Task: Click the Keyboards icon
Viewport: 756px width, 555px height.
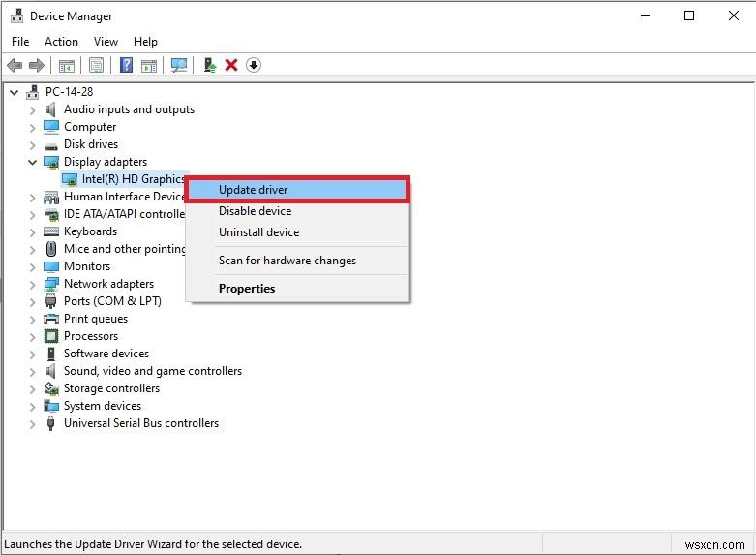Action: [51, 231]
